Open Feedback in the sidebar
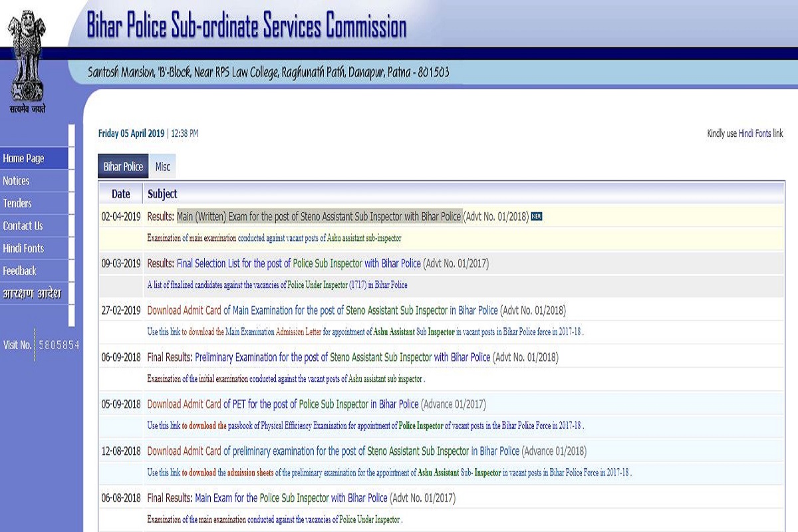 coord(34,271)
